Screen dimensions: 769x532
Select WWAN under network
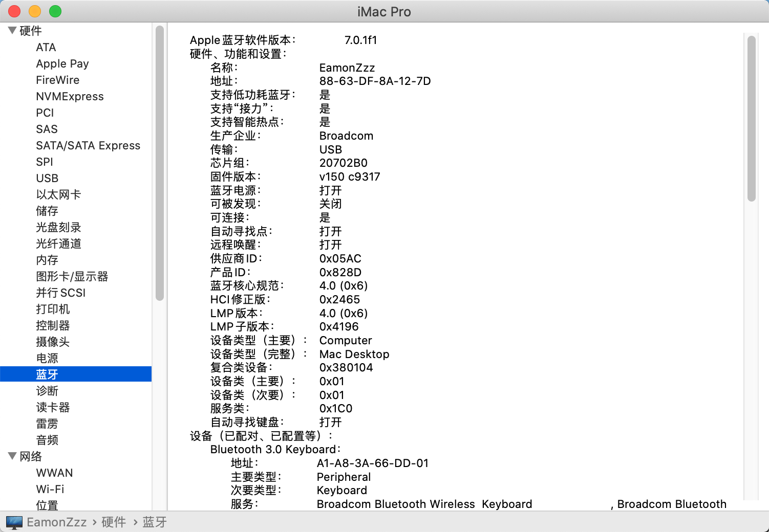tap(54, 473)
